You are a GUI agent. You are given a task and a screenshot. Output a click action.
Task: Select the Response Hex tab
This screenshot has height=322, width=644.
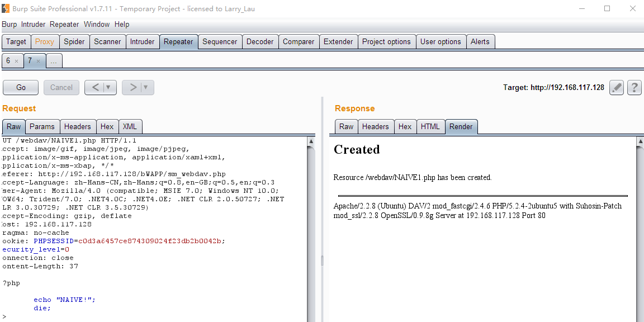point(405,126)
